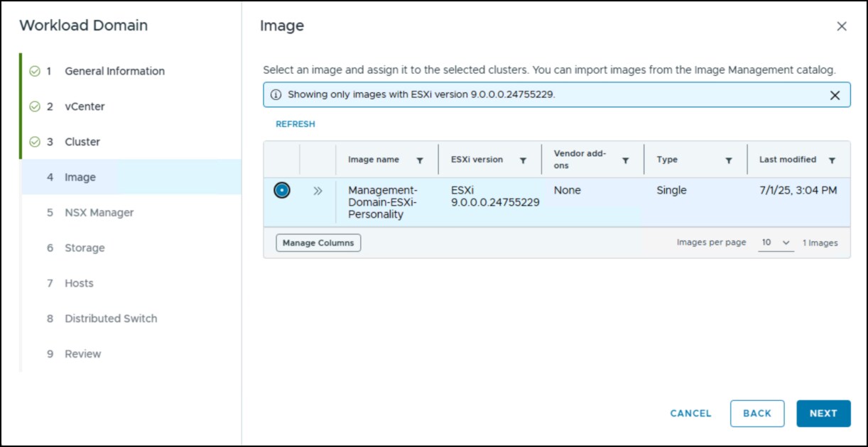This screenshot has width=868, height=447.
Task: Open the Images per page dropdown
Action: point(776,243)
